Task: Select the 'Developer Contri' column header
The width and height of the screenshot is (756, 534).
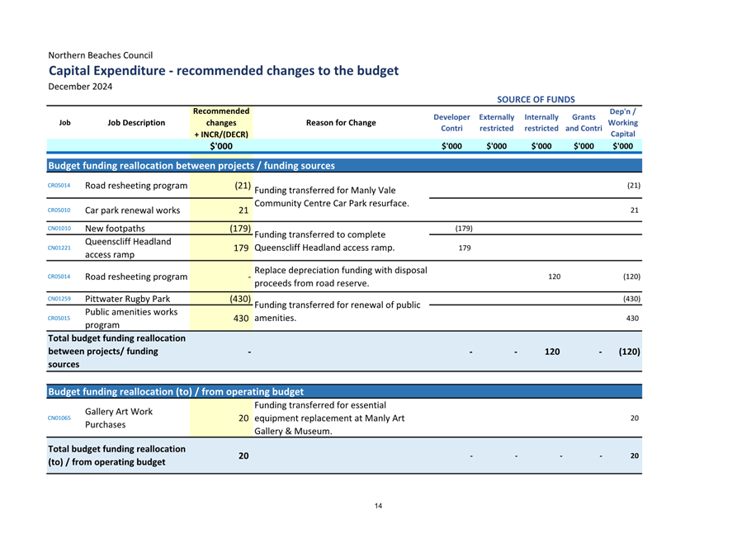Action: 451,123
